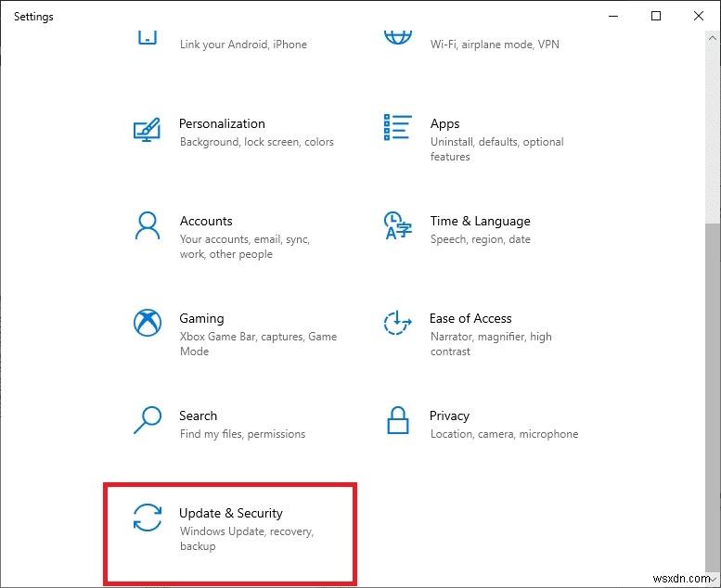Select the Accounts category title
Screen dimensions: 721x588
point(206,221)
